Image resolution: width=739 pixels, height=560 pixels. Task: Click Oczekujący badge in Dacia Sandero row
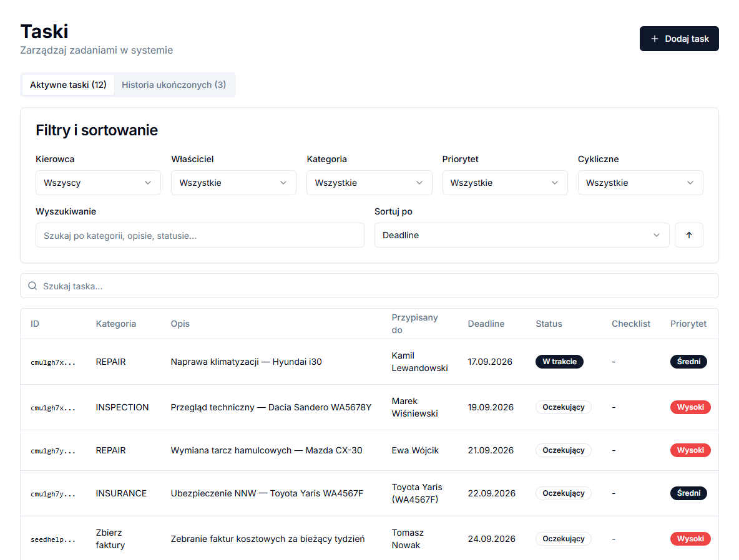point(563,407)
